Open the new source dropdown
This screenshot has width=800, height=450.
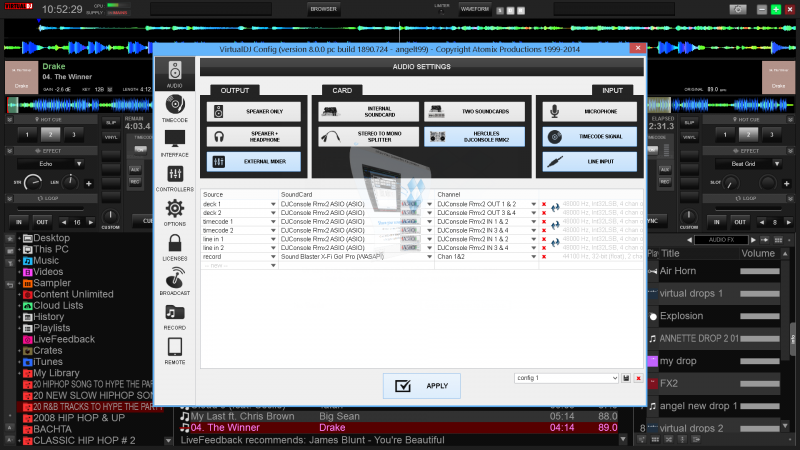[273, 265]
